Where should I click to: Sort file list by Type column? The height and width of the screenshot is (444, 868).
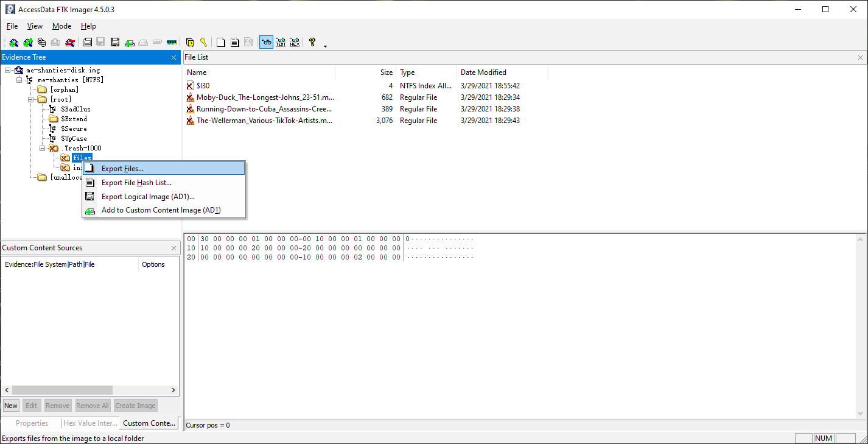(426, 72)
